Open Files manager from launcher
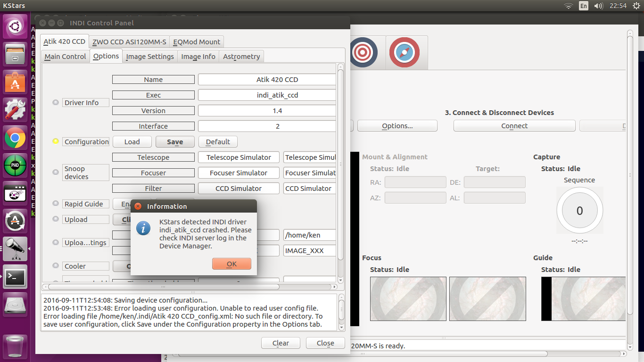 (x=15, y=54)
